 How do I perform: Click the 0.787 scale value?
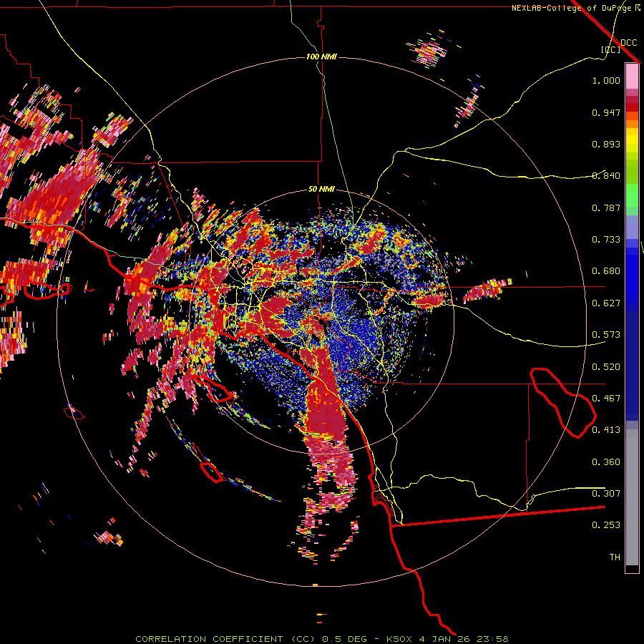[606, 208]
